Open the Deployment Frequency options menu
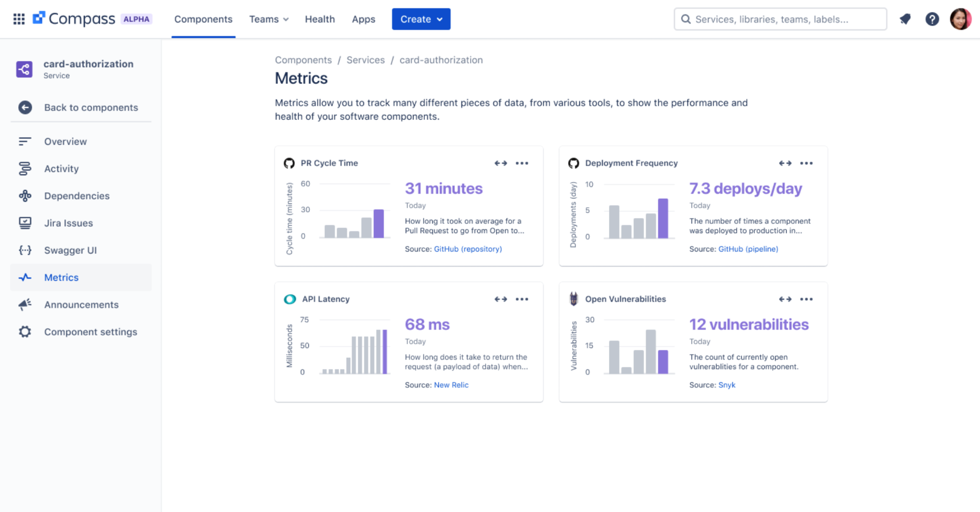The width and height of the screenshot is (980, 512). tap(806, 163)
